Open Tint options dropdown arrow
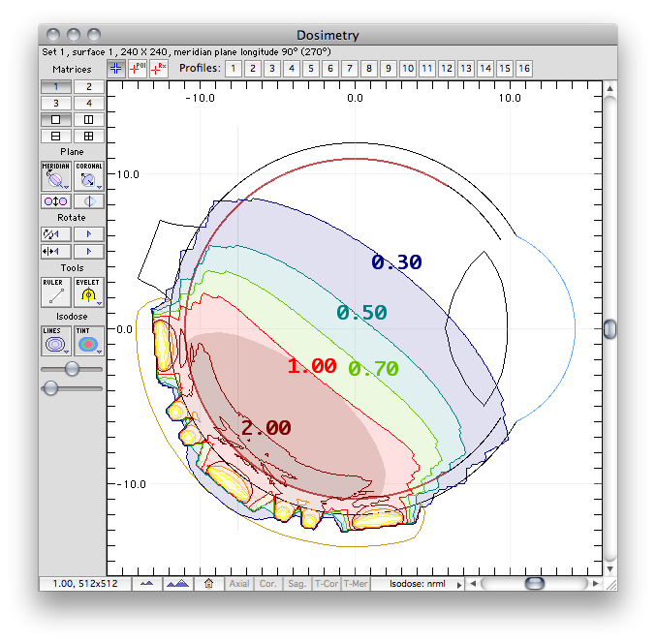656x644 pixels. pyautogui.click(x=99, y=353)
